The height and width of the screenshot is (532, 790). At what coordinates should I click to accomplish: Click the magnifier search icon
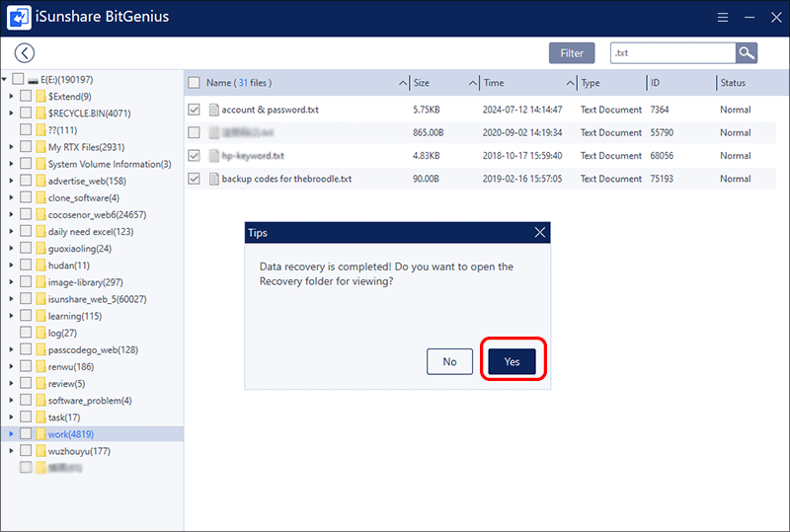tap(747, 53)
